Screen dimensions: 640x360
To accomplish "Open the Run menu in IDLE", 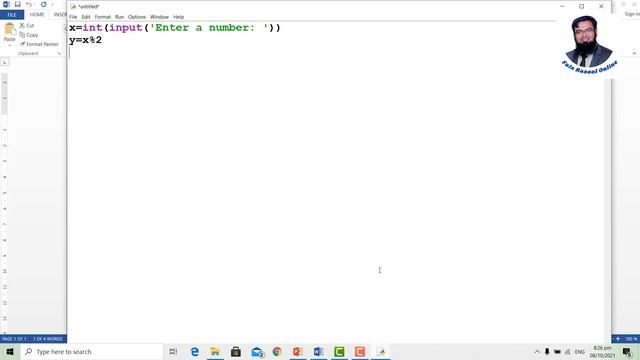I will coord(119,17).
